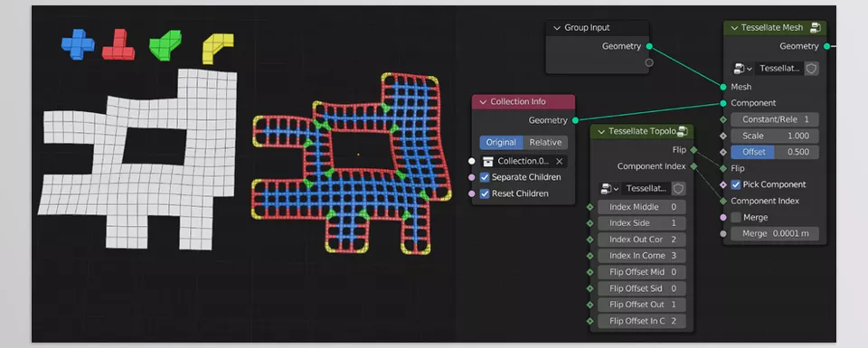Click the Flip output socket on Tessellate Topology
This screenshot has width=868, height=348.
click(x=693, y=149)
